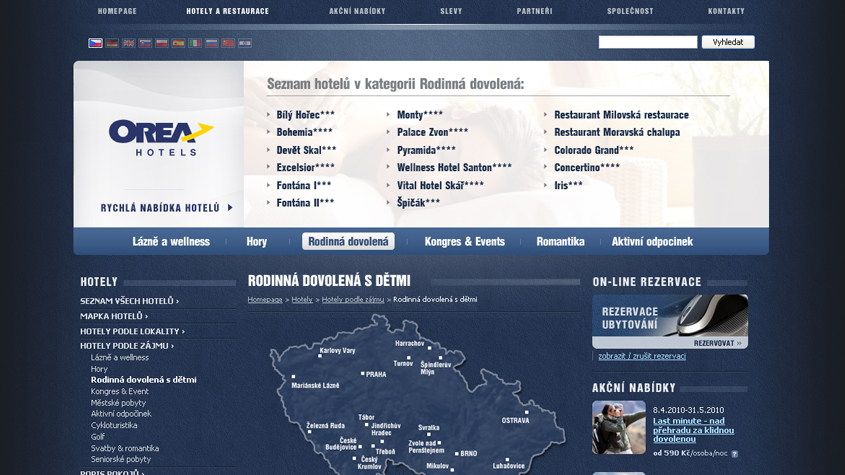Switch to the Kongres & Events tab

[x=464, y=241]
